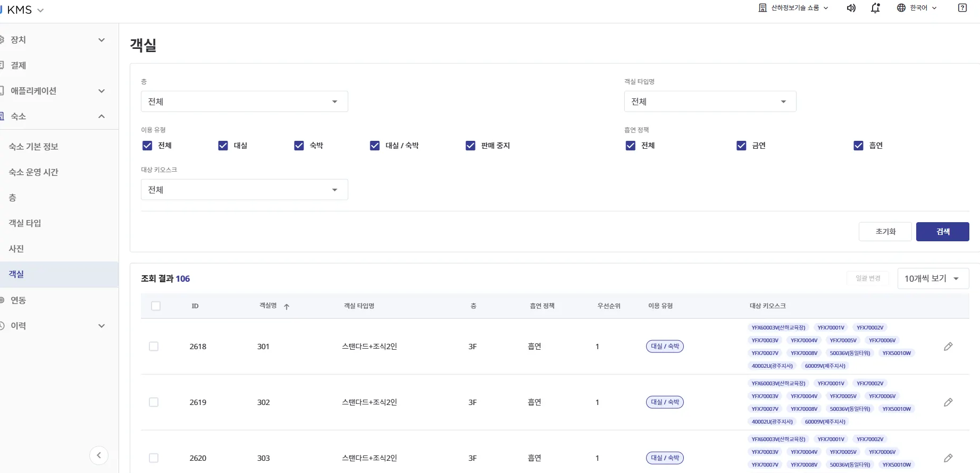Click the 초기화 reset button

click(x=885, y=232)
